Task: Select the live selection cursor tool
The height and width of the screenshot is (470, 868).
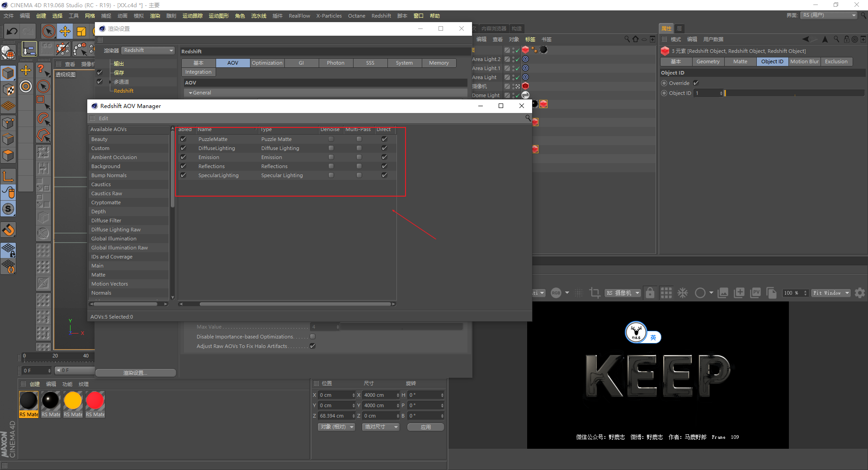Action: point(48,31)
